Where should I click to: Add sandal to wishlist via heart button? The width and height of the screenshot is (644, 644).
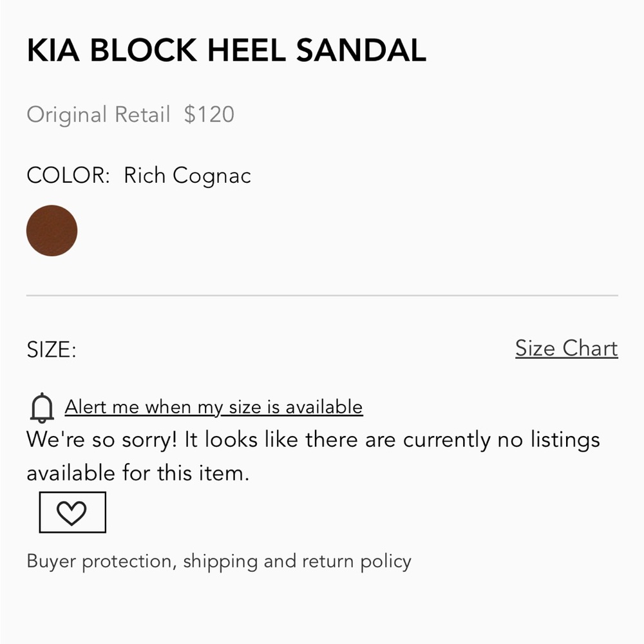[72, 512]
